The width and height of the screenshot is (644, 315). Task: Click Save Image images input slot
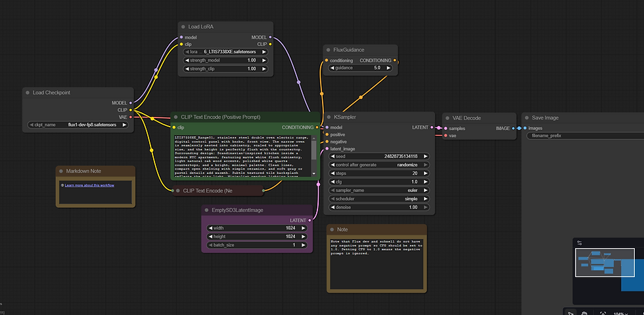tap(525, 128)
